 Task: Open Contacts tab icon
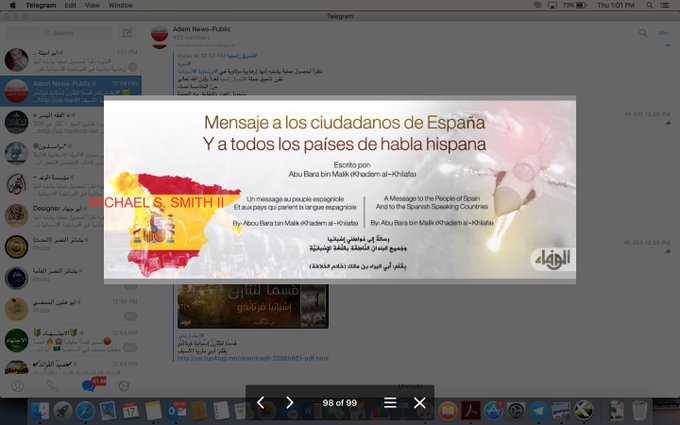[17, 386]
